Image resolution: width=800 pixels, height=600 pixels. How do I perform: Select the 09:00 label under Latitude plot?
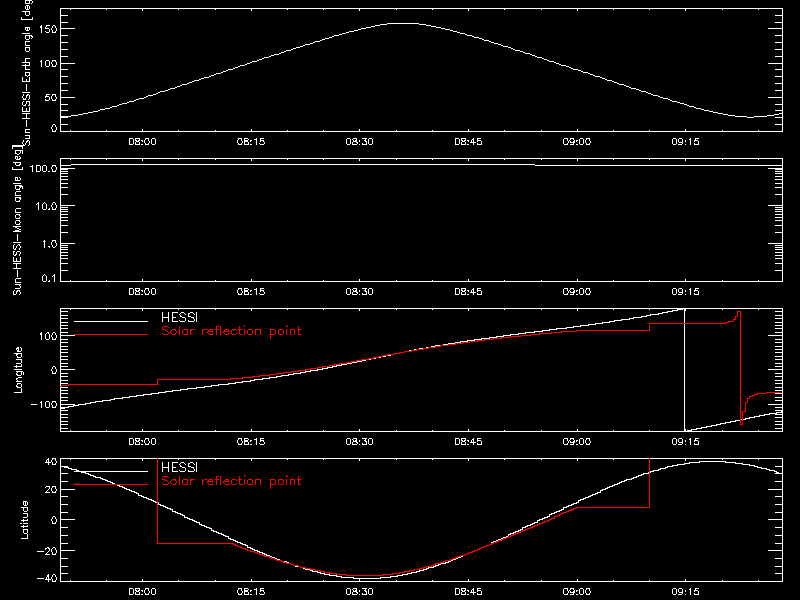(x=577, y=592)
